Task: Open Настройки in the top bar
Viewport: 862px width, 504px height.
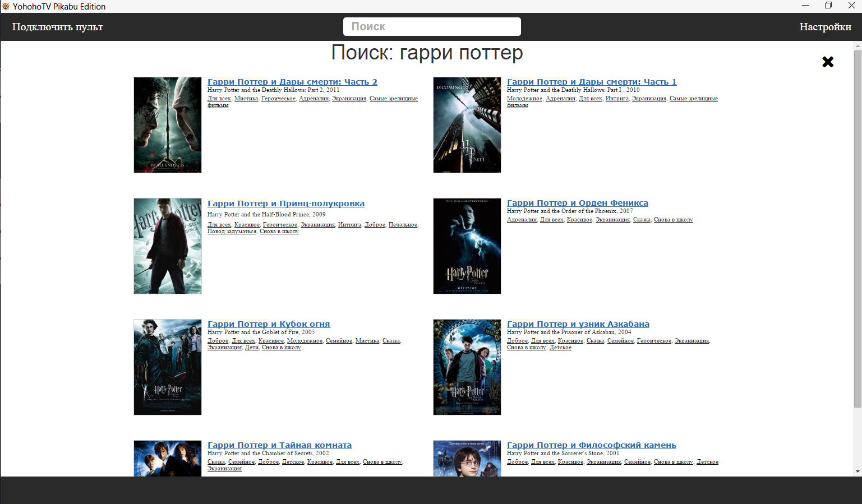Action: [x=825, y=27]
